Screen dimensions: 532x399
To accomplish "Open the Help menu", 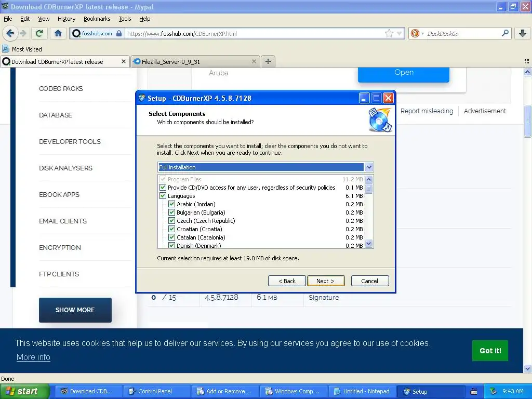I will tap(144, 19).
